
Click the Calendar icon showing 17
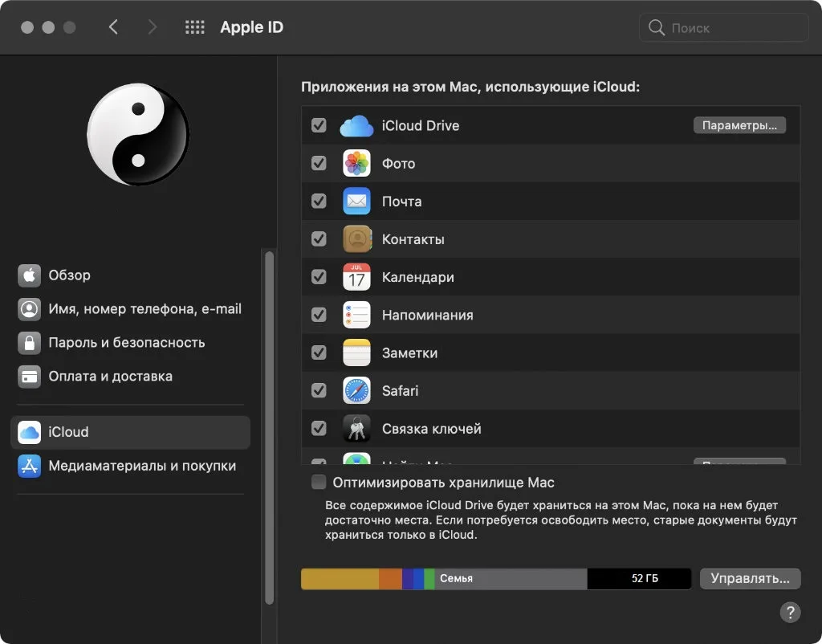[356, 276]
